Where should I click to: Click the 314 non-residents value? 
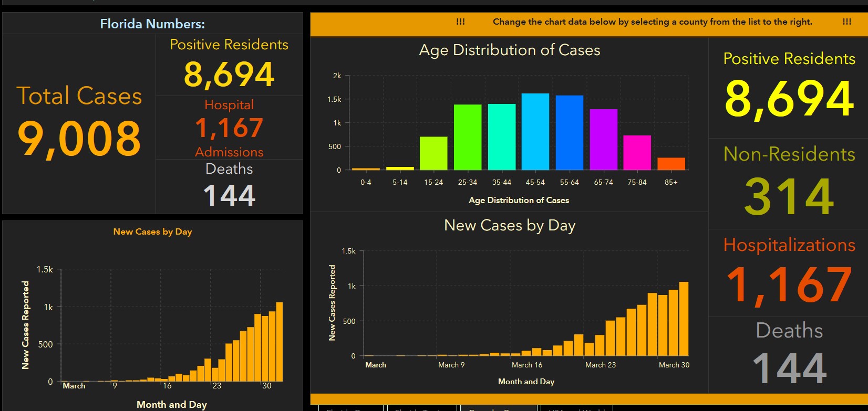pyautogui.click(x=789, y=196)
